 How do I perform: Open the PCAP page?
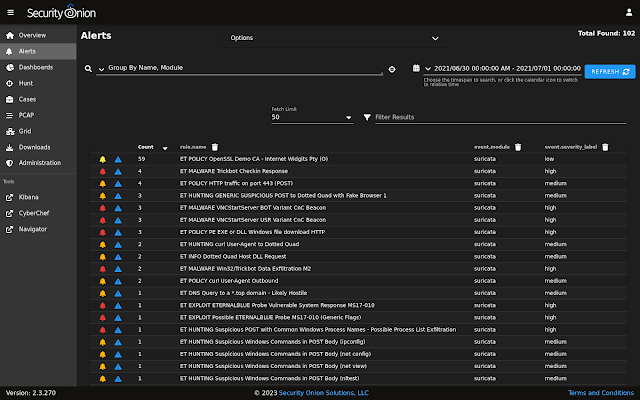tap(38, 115)
